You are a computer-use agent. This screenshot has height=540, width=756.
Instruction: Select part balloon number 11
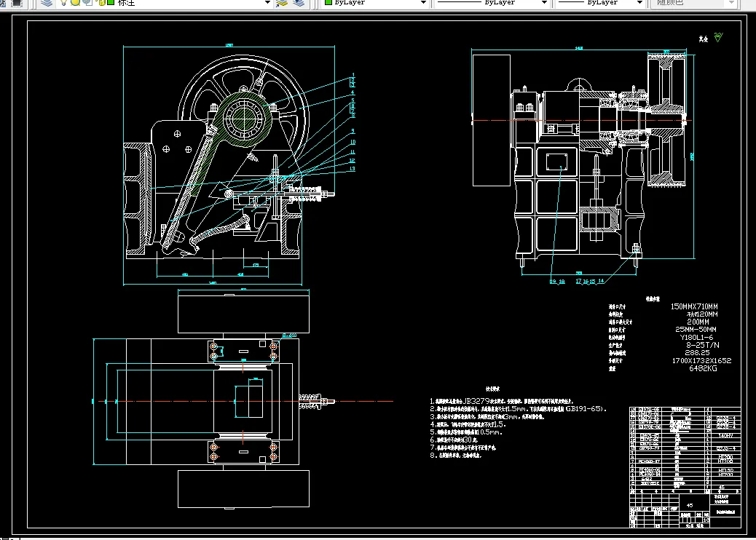pos(353,152)
